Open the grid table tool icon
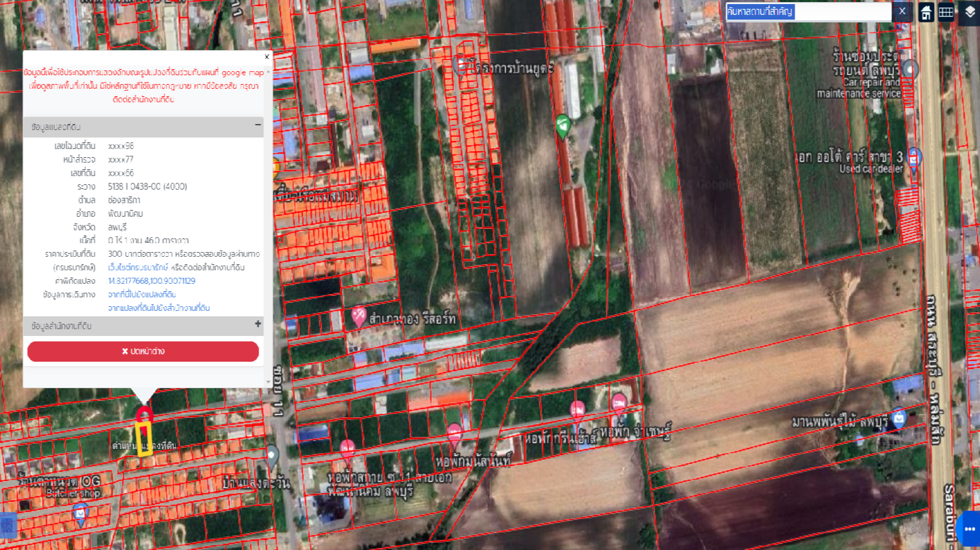The image size is (980, 550). click(x=946, y=12)
